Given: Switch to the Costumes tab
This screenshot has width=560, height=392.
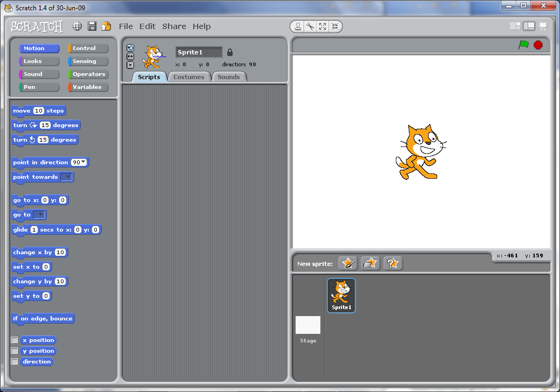Looking at the screenshot, I should click(189, 77).
